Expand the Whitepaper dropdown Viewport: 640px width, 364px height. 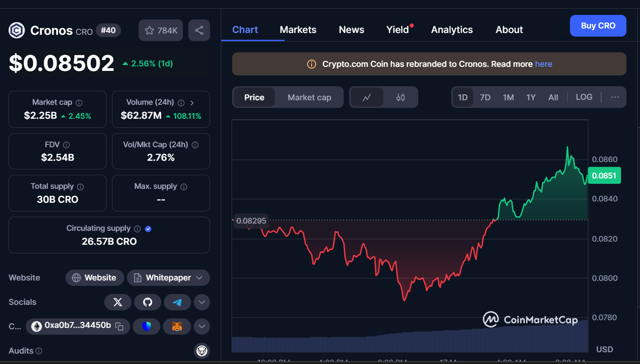coord(168,278)
